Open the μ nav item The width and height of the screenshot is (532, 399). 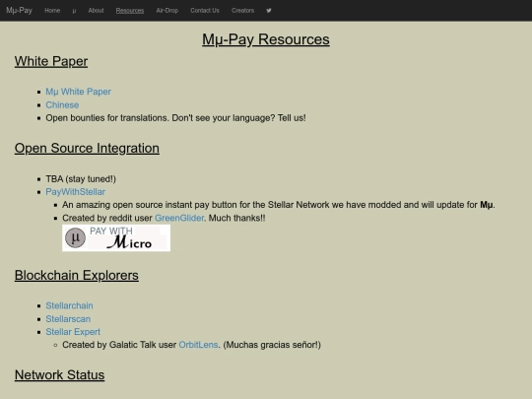[x=74, y=11]
